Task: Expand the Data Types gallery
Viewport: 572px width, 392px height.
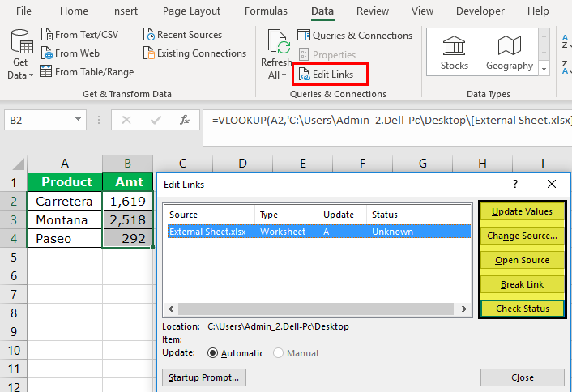Action: [544, 68]
